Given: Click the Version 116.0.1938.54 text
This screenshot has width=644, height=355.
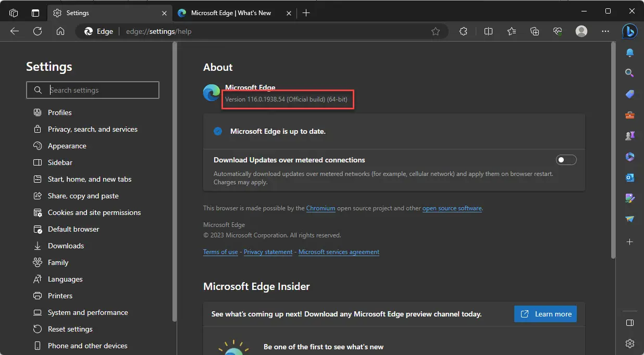Looking at the screenshot, I should pyautogui.click(x=286, y=99).
